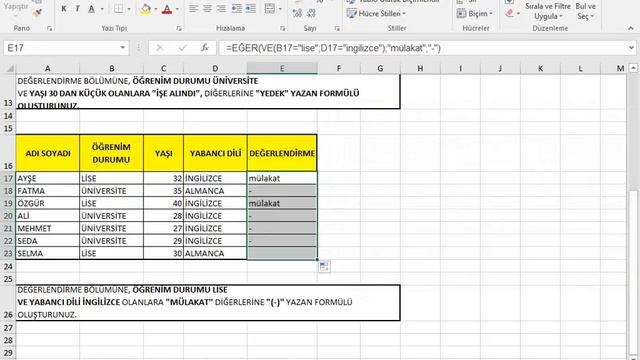Open Yazı Tipi dialog launcher
This screenshot has width=640, height=360.
pyautogui.click(x=179, y=28)
